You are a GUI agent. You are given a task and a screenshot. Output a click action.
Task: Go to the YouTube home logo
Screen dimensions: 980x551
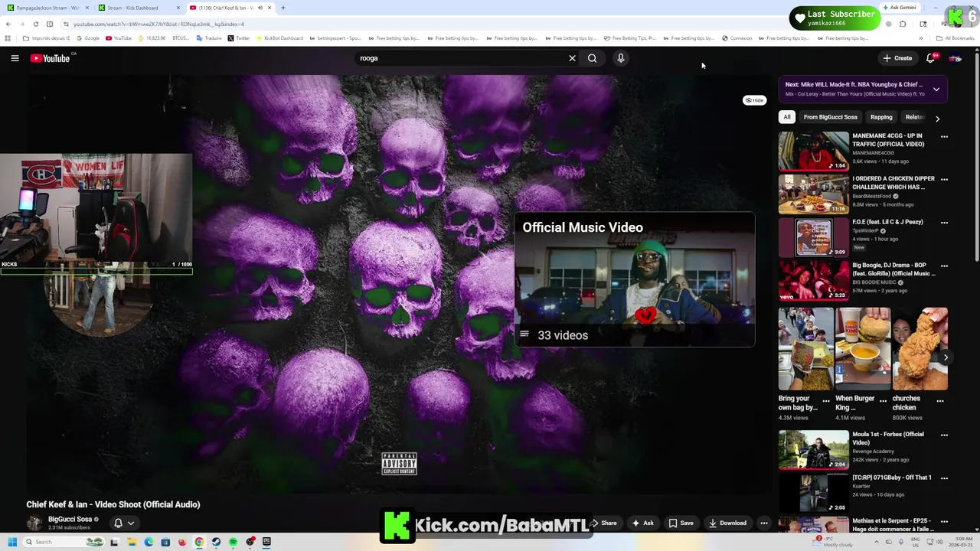click(x=50, y=58)
